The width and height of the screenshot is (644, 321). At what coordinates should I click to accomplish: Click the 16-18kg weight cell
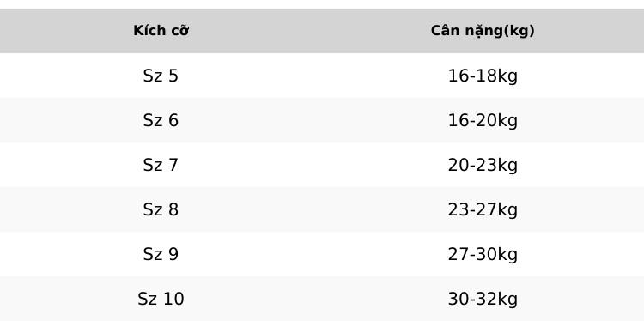pyautogui.click(x=483, y=76)
